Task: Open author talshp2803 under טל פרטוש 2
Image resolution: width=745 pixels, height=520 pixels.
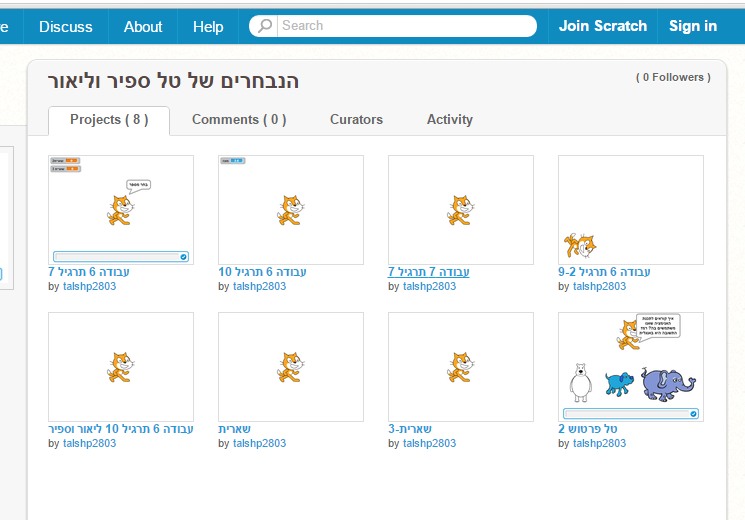Action: 600,443
